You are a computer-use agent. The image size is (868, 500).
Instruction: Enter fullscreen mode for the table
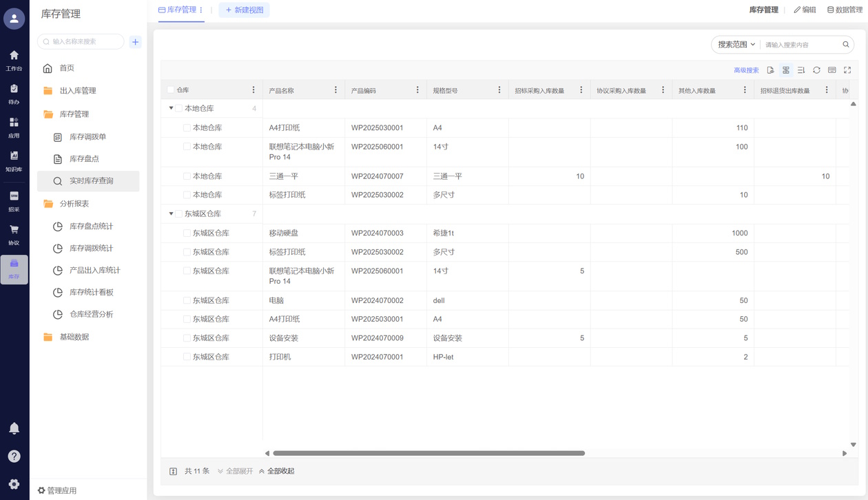coord(847,70)
